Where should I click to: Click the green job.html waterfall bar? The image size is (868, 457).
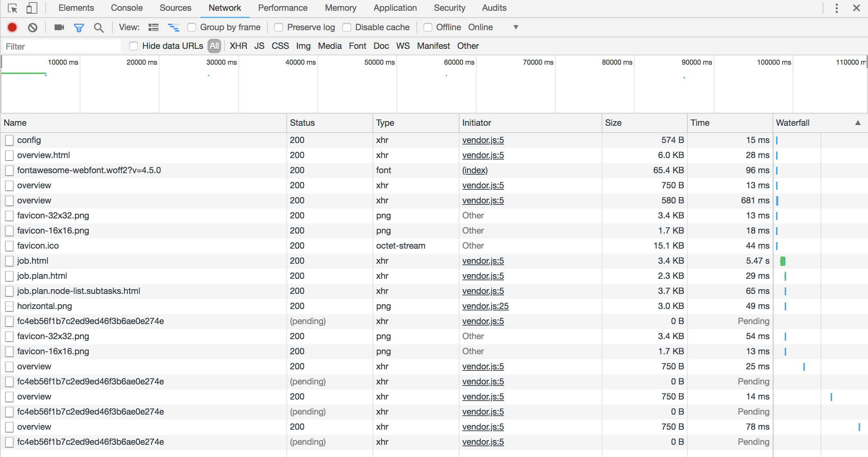(x=783, y=261)
